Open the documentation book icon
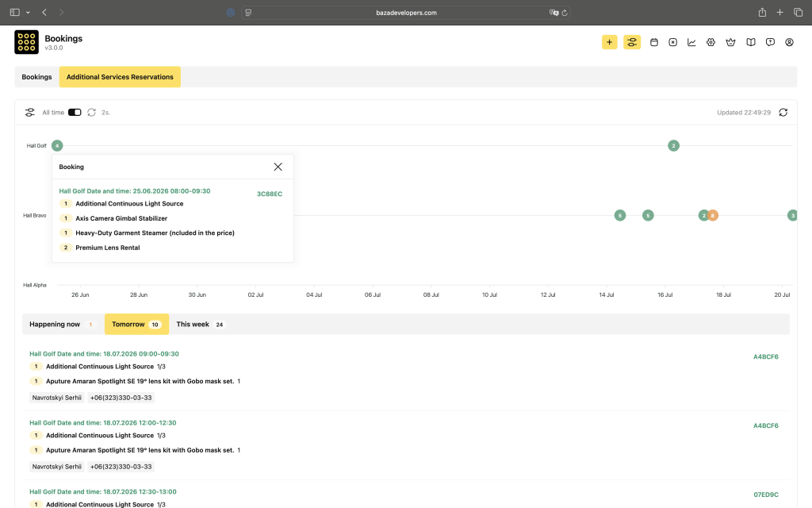Viewport: 812px width, 508px height. point(750,43)
